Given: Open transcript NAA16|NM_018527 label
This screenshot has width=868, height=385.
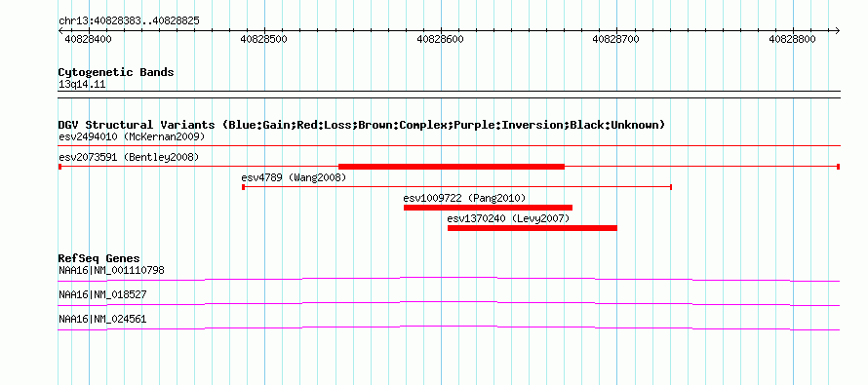Looking at the screenshot, I should pyautogui.click(x=102, y=295).
